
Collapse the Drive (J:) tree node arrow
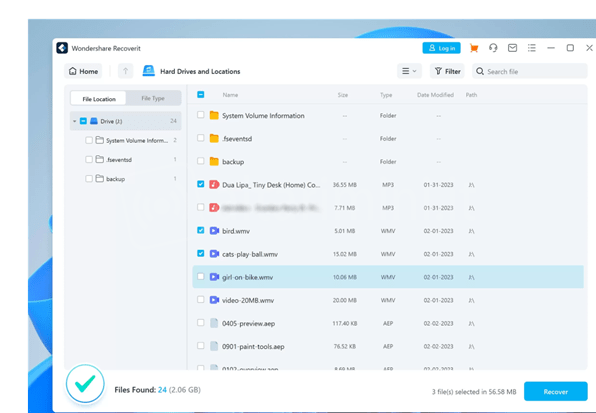[x=74, y=121]
